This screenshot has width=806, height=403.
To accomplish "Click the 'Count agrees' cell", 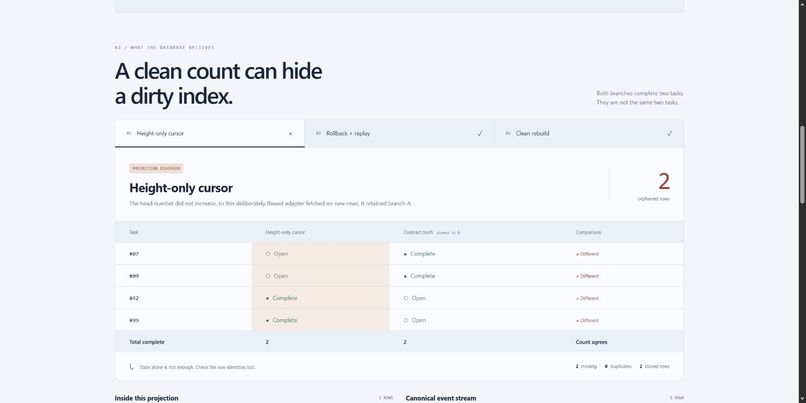I will point(592,342).
